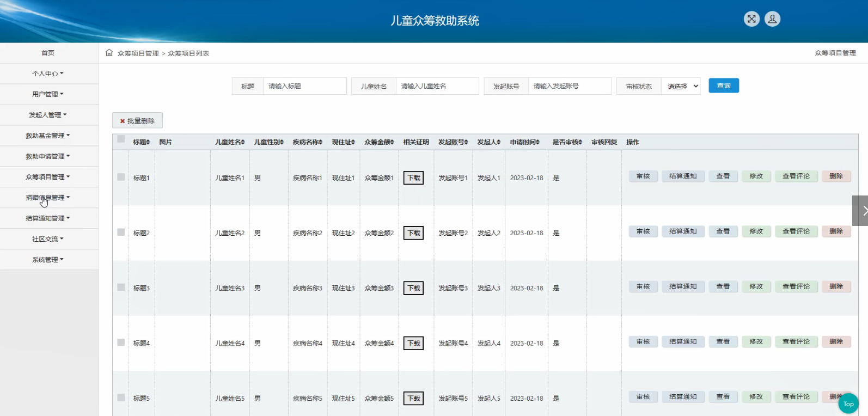Check the checkbox for 标题3 row
Viewport: 868px width, 416px height.
coord(121,287)
